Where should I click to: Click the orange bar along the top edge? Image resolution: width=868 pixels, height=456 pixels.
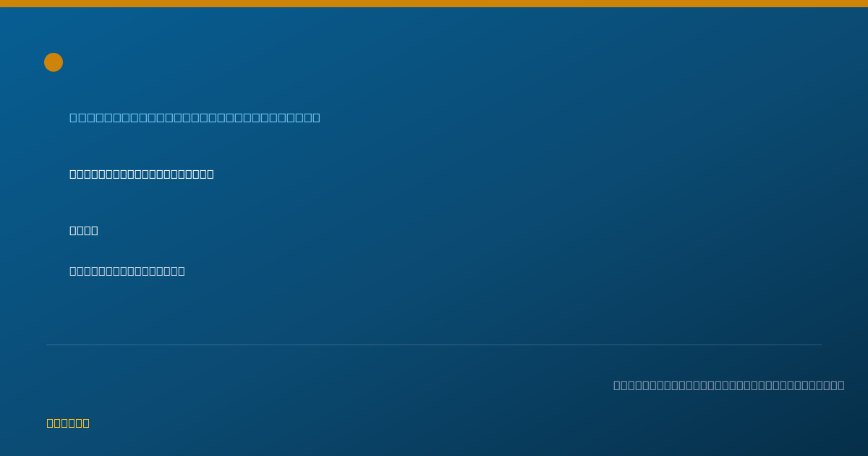tap(434, 4)
